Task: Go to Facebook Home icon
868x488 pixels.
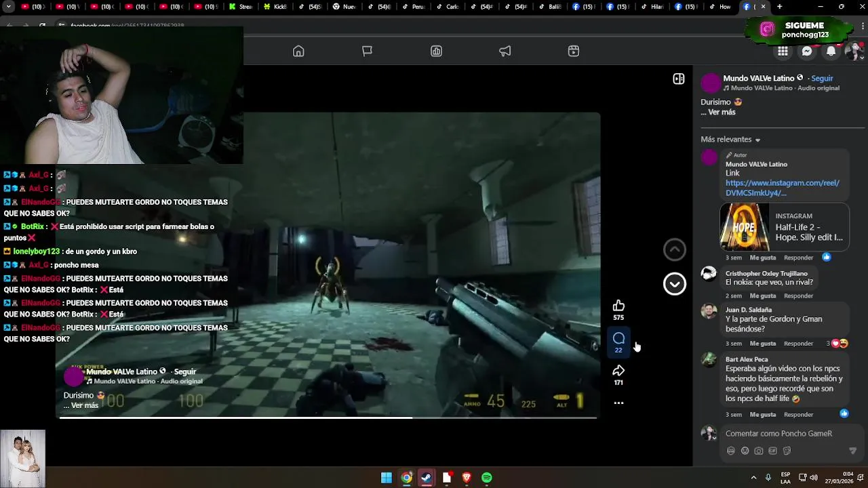Action: pos(298,52)
